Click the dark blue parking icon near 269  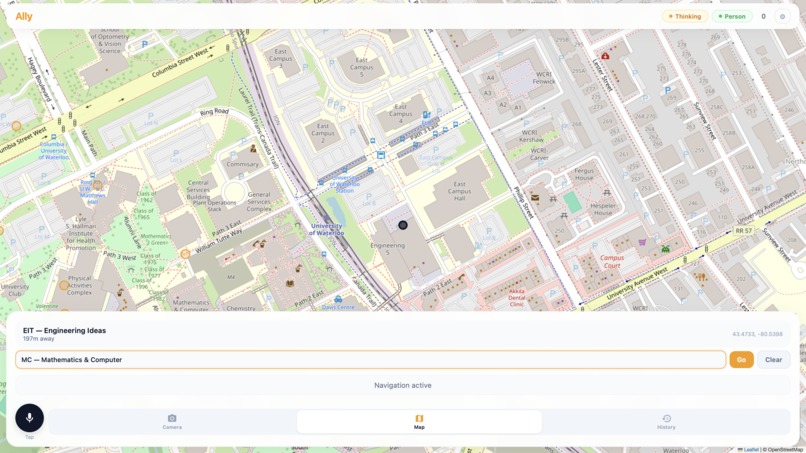click(668, 90)
